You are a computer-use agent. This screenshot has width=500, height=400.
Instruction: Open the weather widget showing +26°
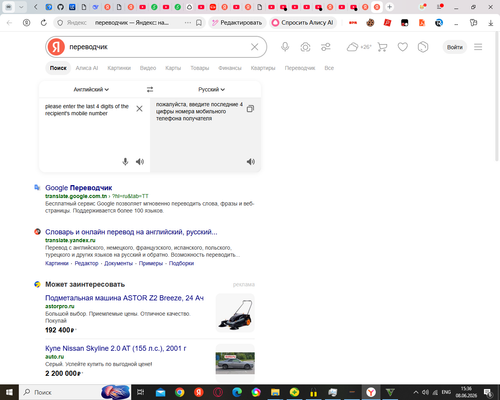(x=359, y=47)
